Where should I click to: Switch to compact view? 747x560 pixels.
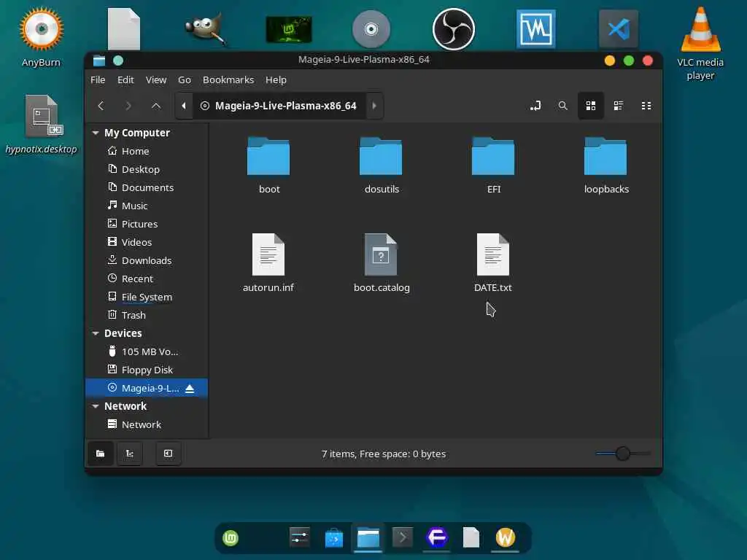click(646, 106)
